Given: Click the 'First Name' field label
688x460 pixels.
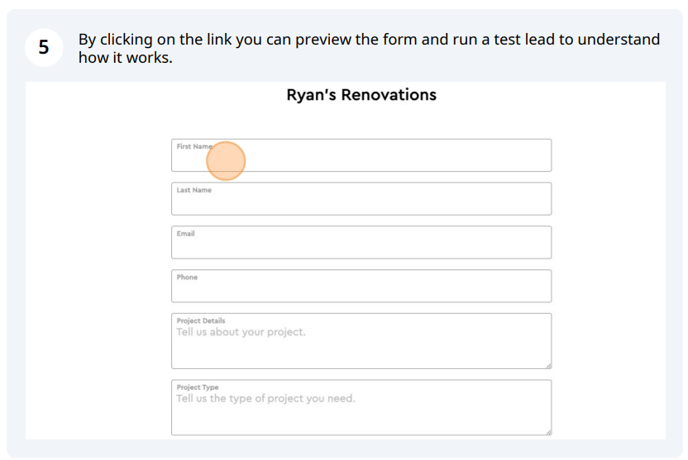Looking at the screenshot, I should tap(194, 146).
